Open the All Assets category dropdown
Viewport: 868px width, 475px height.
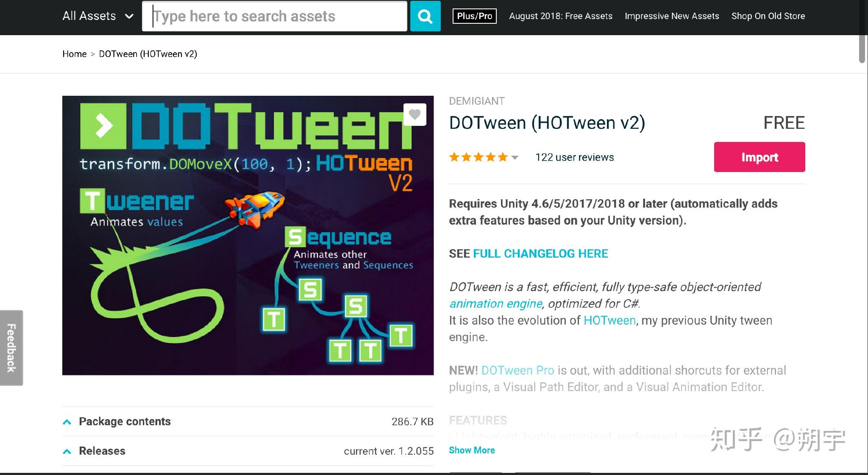98,16
